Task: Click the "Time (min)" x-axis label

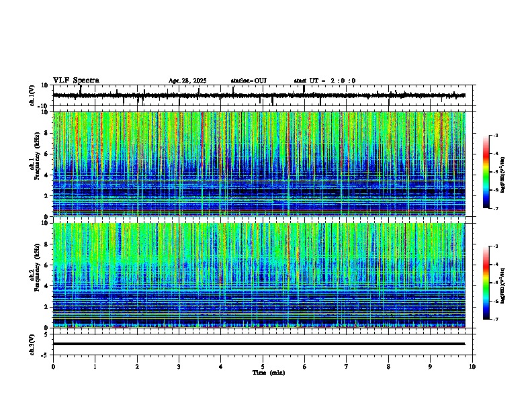Action: click(x=269, y=373)
